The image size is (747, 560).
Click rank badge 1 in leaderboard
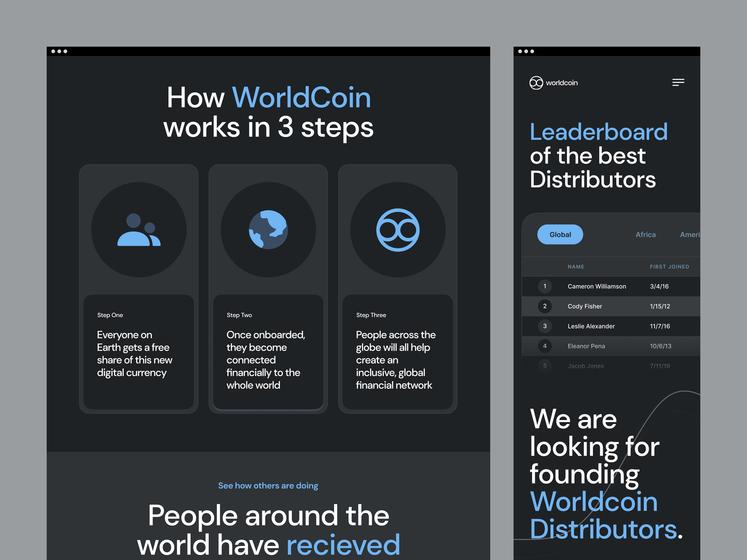point(545,286)
